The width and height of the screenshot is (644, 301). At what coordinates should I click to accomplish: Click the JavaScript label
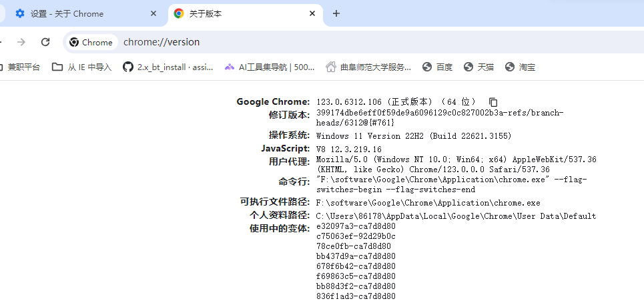coord(286,148)
